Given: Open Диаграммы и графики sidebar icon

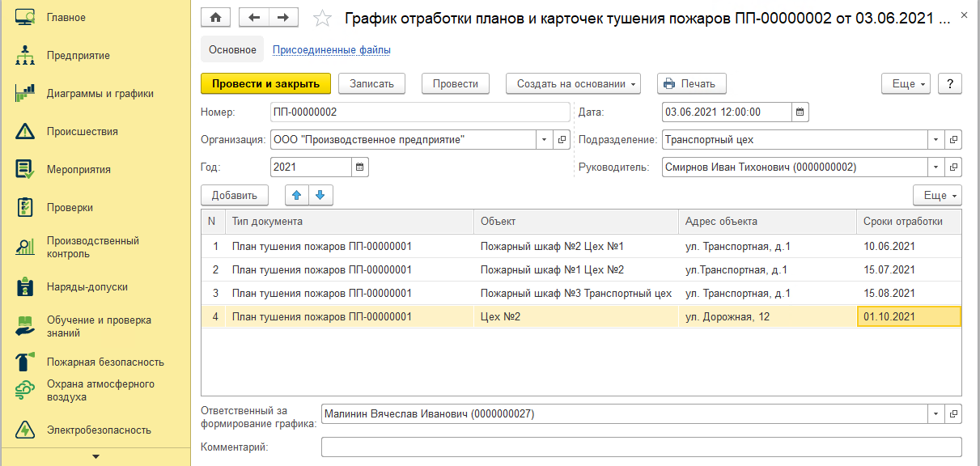Looking at the screenshot, I should coord(25,93).
